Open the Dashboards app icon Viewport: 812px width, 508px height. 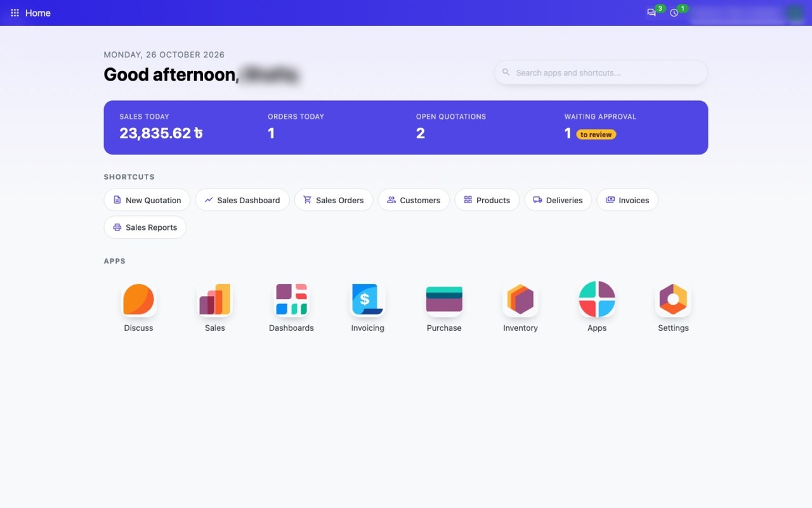coord(291,299)
